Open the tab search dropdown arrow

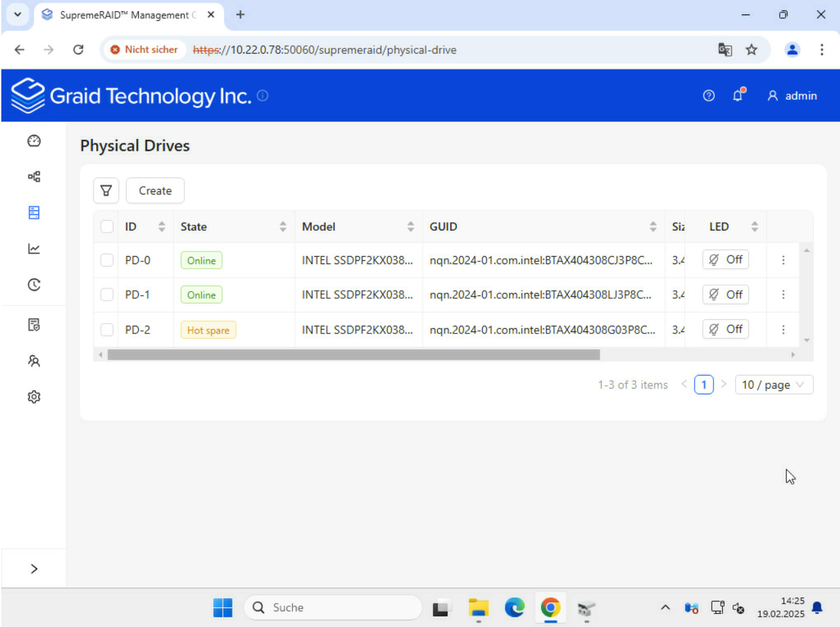click(x=17, y=14)
